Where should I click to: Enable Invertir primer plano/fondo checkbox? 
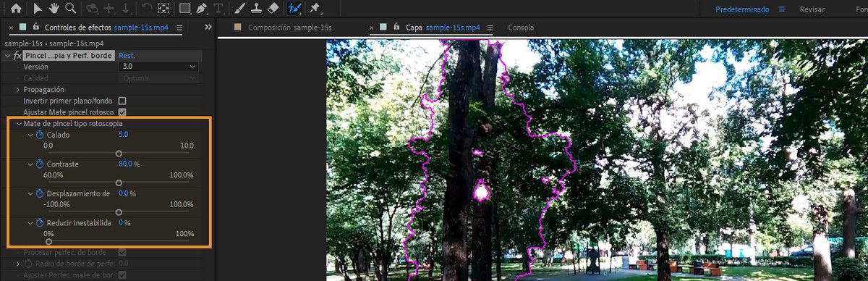[122, 101]
